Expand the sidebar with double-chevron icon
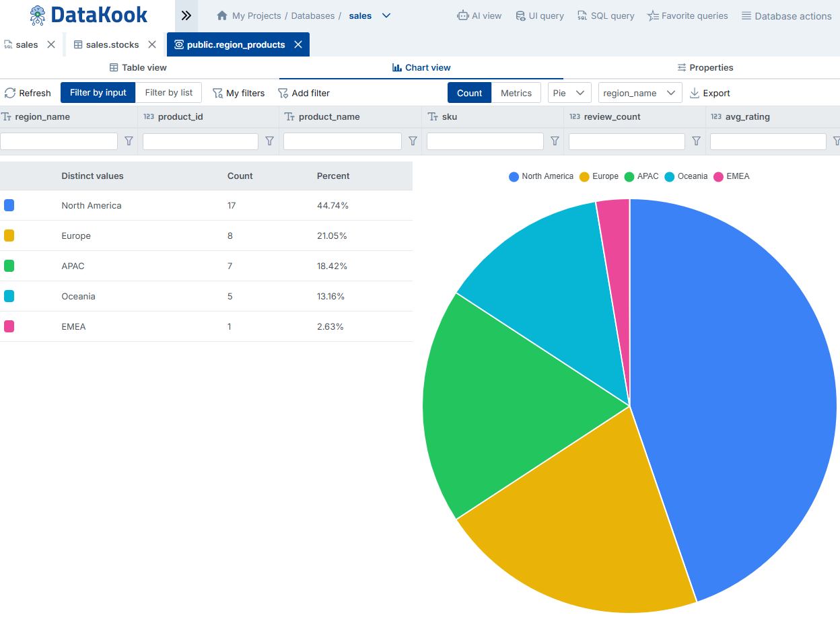 tap(186, 15)
